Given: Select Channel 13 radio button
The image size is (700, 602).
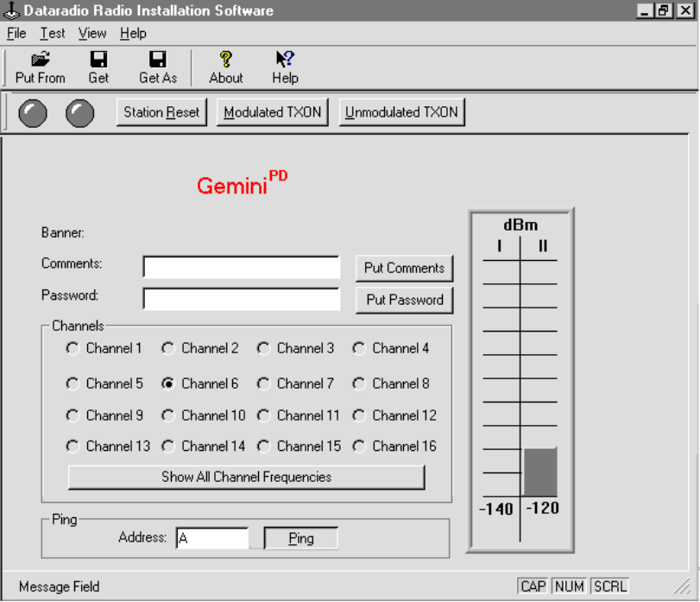Looking at the screenshot, I should tap(73, 447).
